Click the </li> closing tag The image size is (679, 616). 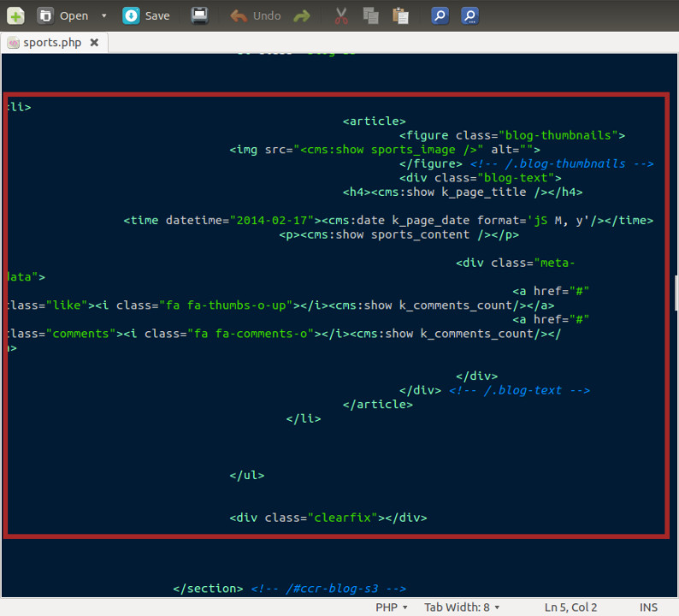(304, 419)
